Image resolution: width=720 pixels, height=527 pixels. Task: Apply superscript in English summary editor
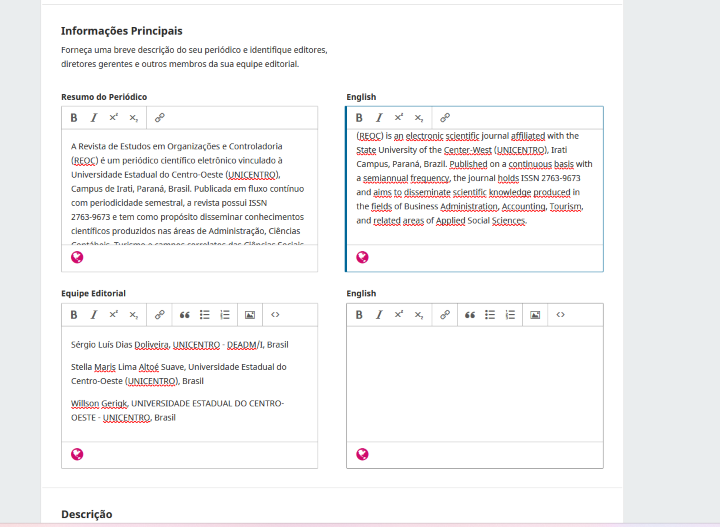(x=399, y=118)
